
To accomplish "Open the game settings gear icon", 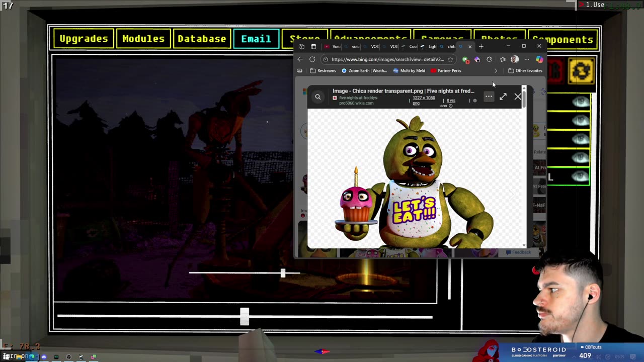I will tap(581, 71).
